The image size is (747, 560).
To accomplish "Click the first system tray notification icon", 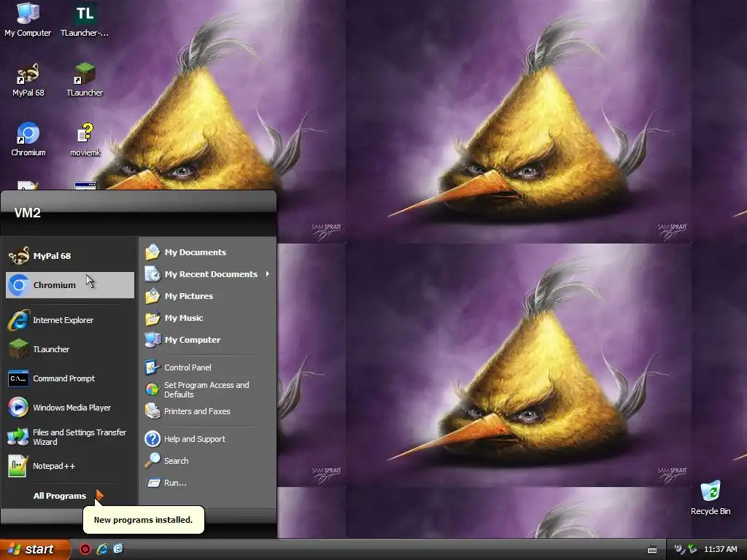I will [x=679, y=550].
